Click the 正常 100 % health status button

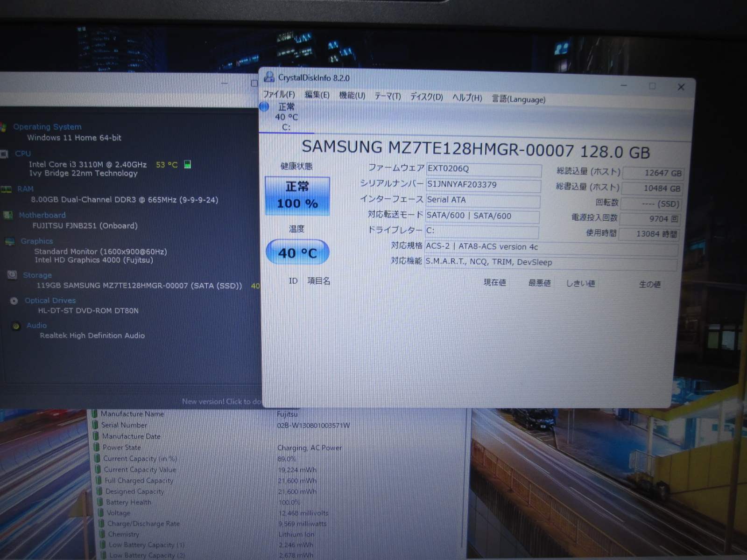[x=297, y=196]
